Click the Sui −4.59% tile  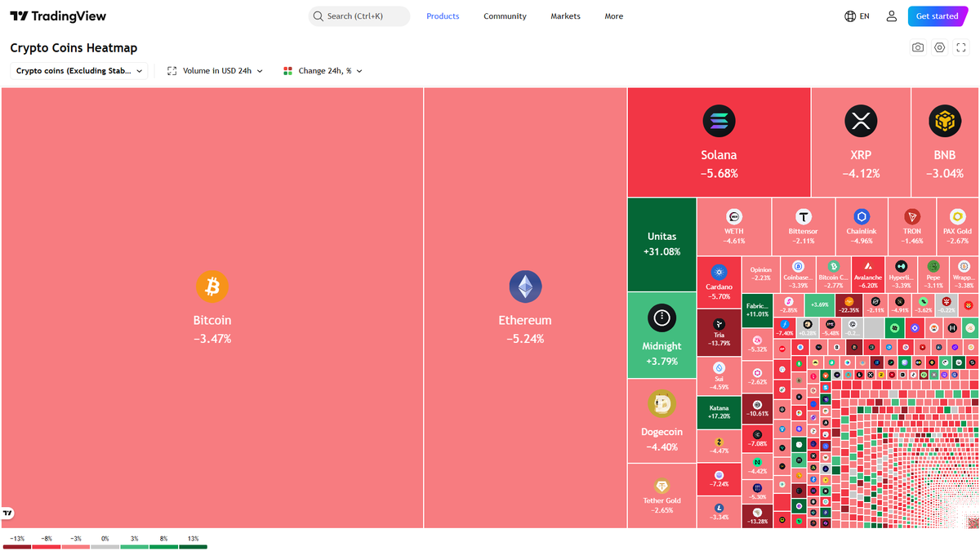click(719, 376)
